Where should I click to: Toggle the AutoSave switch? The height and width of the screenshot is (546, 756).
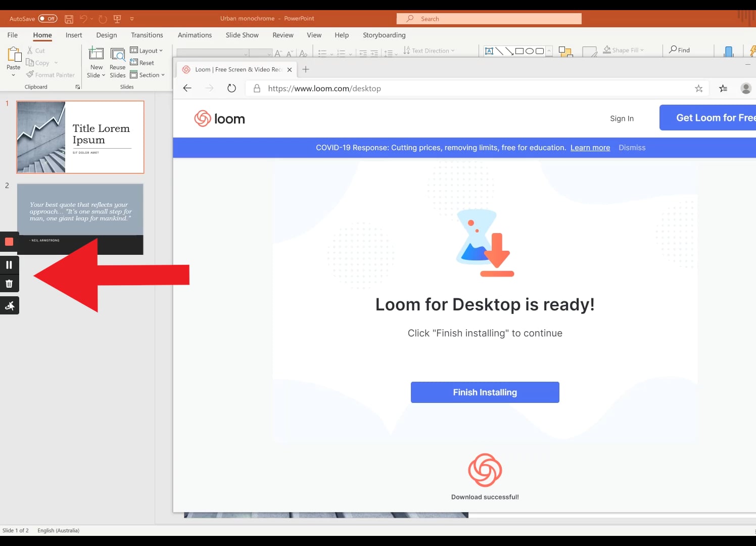48,19
